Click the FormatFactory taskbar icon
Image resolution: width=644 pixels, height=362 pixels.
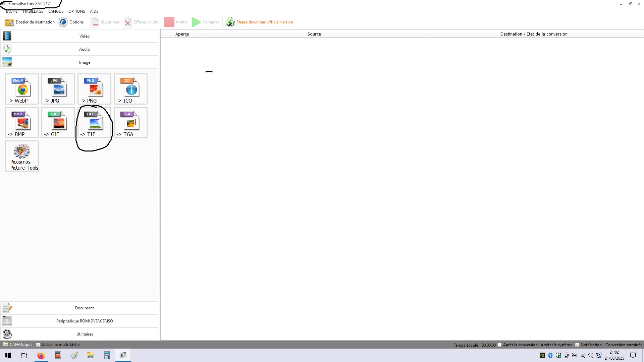[x=123, y=355]
